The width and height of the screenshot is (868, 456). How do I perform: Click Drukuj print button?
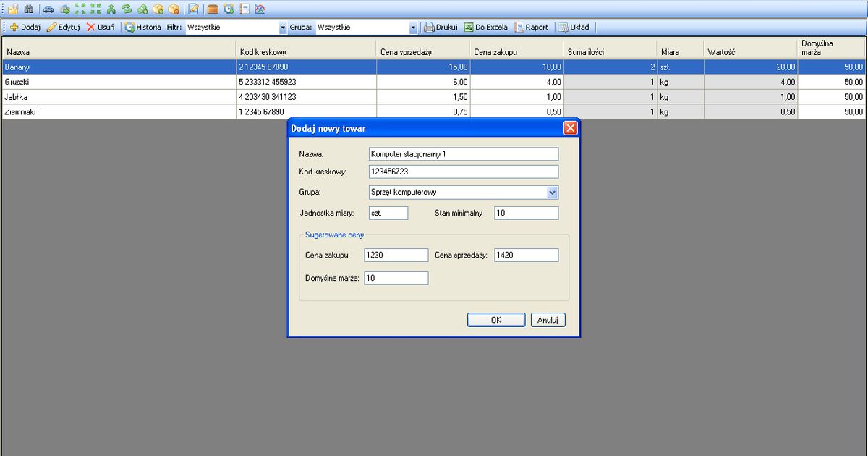pyautogui.click(x=441, y=28)
